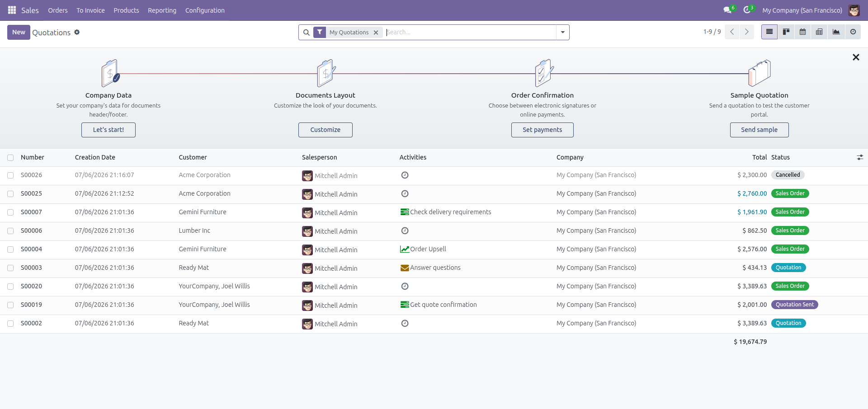Open the Reporting menu
This screenshot has width=868, height=409.
[162, 10]
